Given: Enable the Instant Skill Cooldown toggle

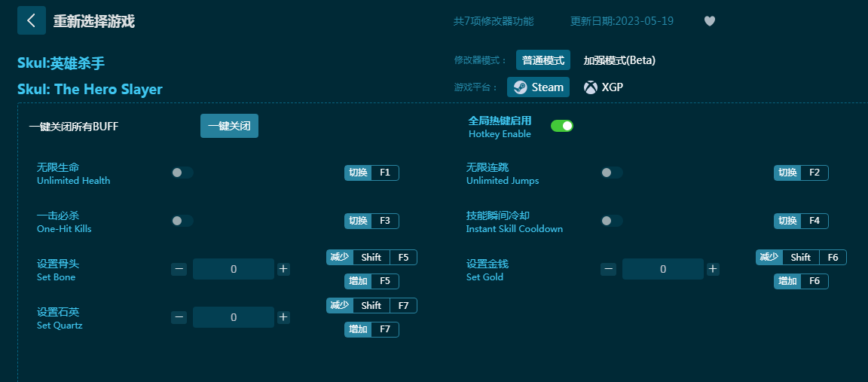Looking at the screenshot, I should pos(612,221).
